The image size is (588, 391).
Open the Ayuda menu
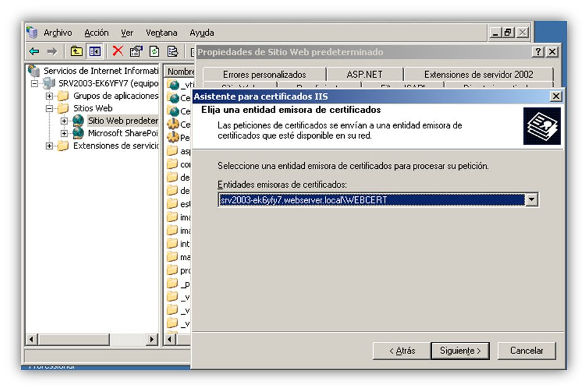(202, 33)
